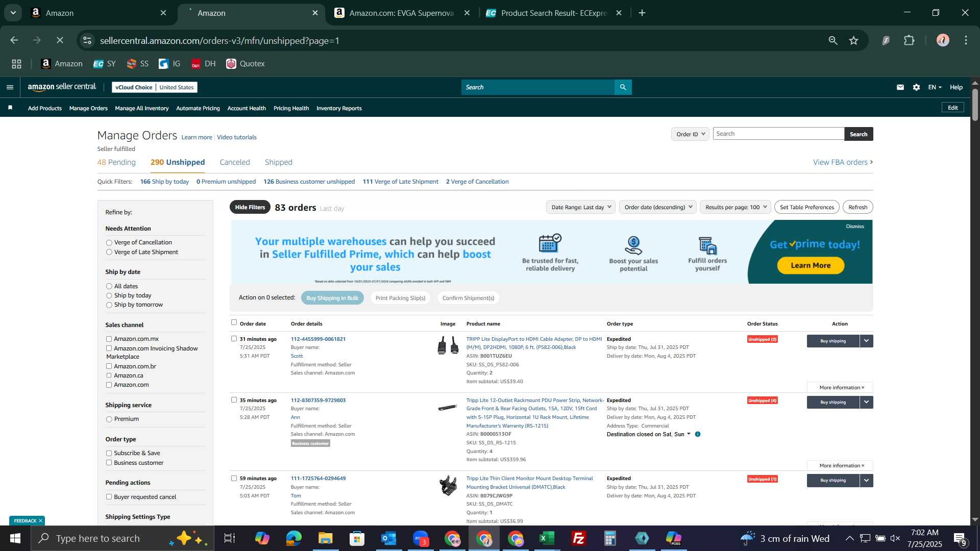Switch to the EVGA Supernova browser tab
Screen dimensions: 980x551
point(402,13)
